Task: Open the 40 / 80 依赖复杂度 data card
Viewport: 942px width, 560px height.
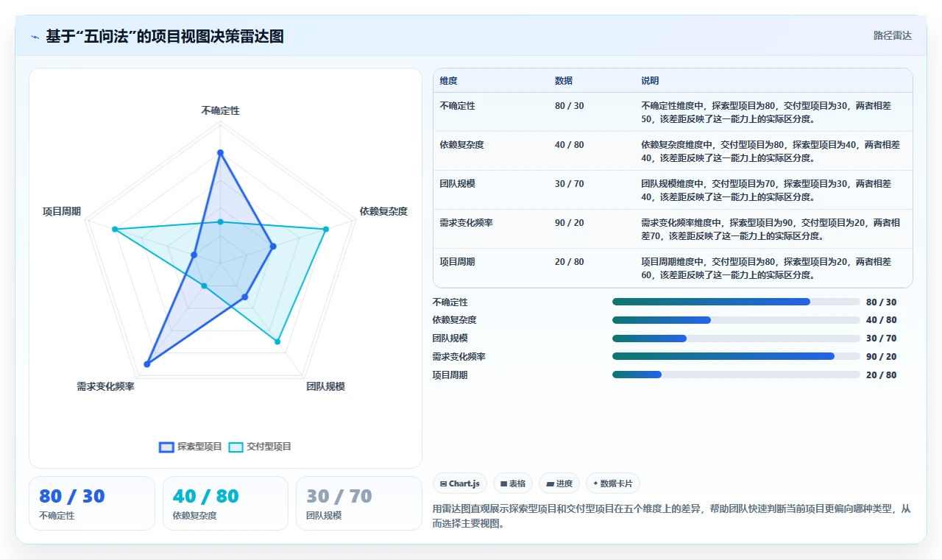Action: point(225,503)
